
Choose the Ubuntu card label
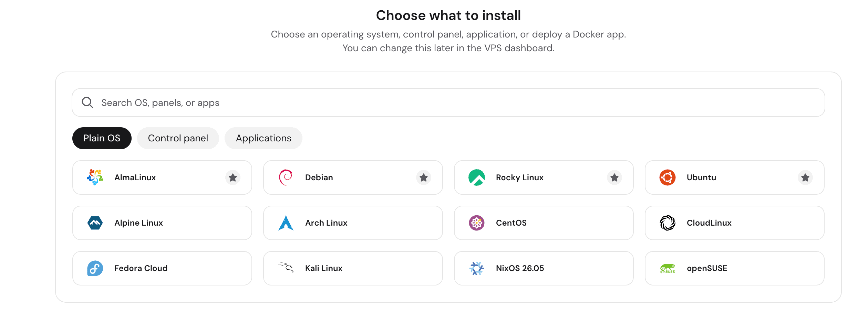tap(701, 177)
